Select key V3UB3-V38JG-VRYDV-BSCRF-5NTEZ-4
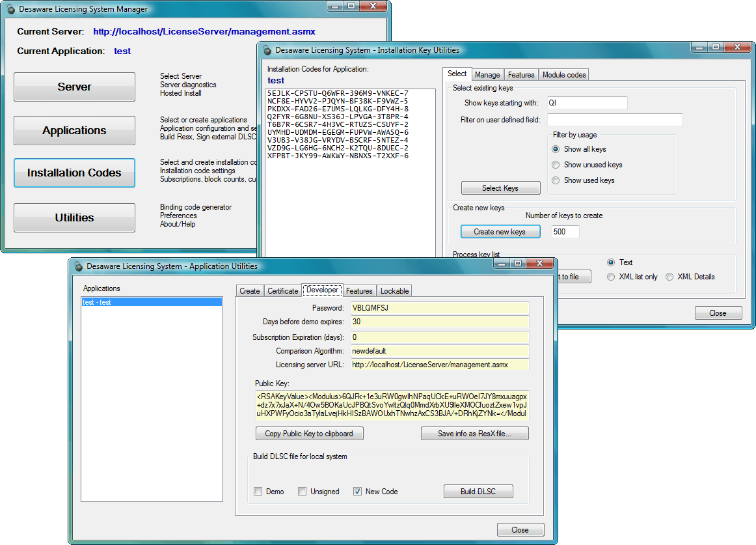The height and width of the screenshot is (545, 756). [338, 140]
